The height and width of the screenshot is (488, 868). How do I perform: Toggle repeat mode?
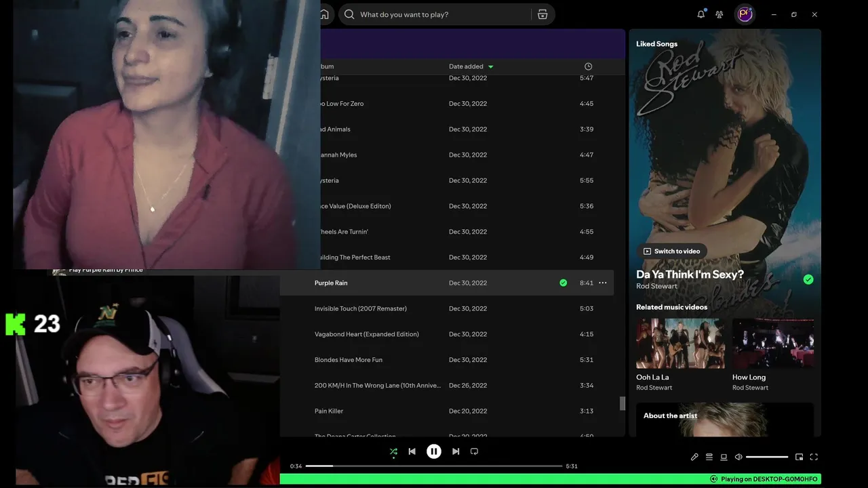pos(474,451)
